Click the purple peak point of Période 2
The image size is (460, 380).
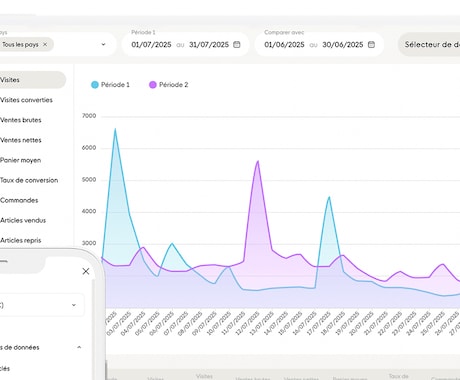258,161
